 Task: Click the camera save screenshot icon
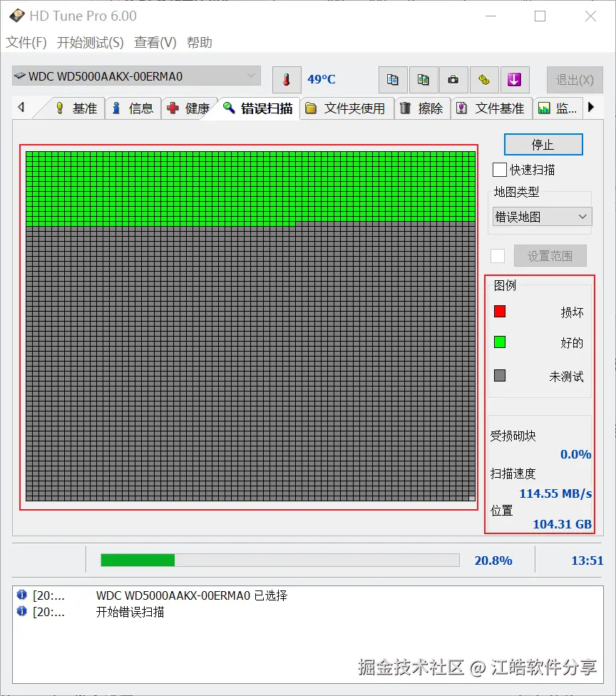pyautogui.click(x=453, y=80)
